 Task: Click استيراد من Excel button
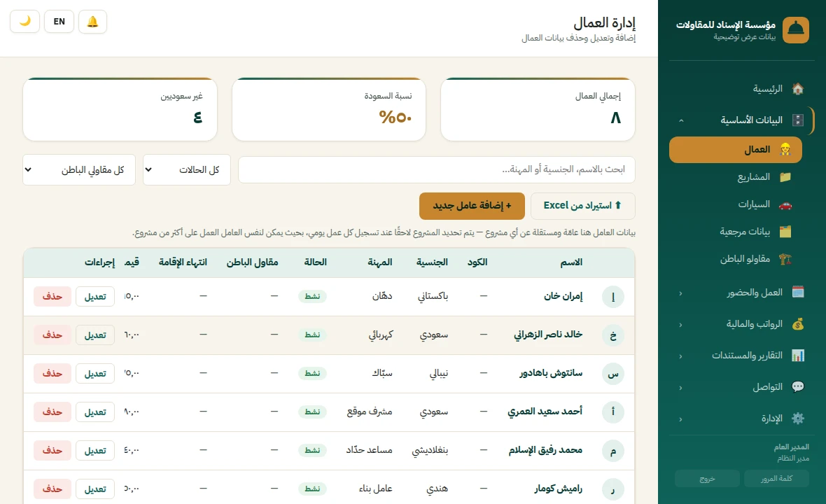coord(582,205)
